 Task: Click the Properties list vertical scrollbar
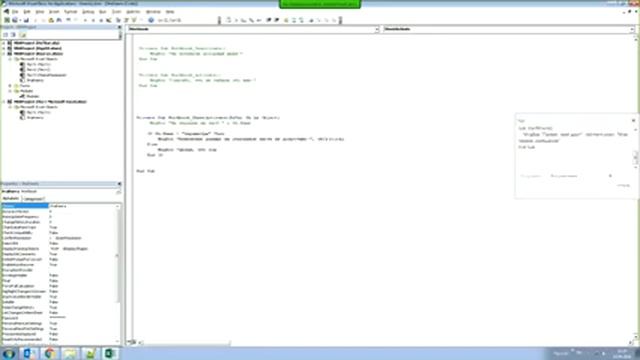pos(118,273)
